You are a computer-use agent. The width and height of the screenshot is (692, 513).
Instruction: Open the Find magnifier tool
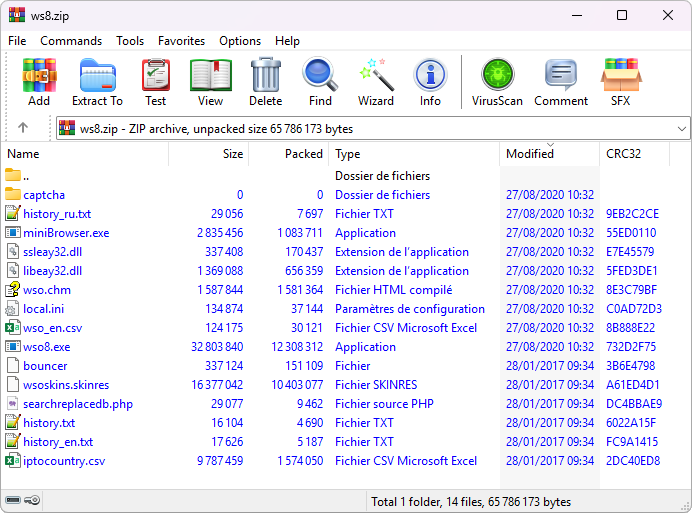coord(320,82)
